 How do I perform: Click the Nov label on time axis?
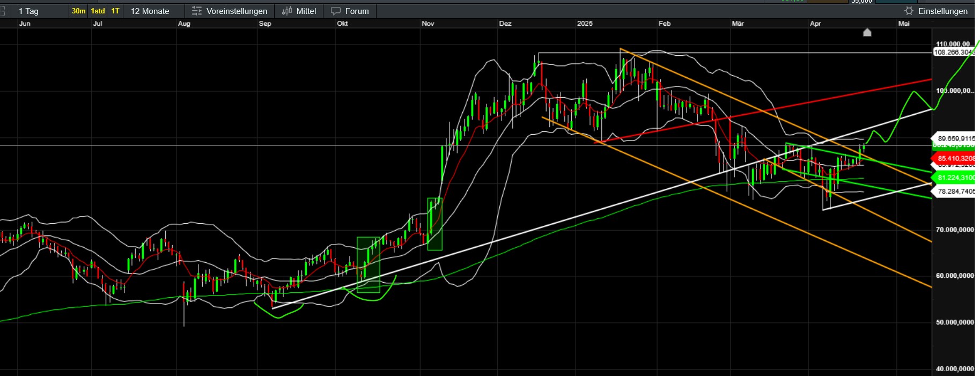click(428, 24)
